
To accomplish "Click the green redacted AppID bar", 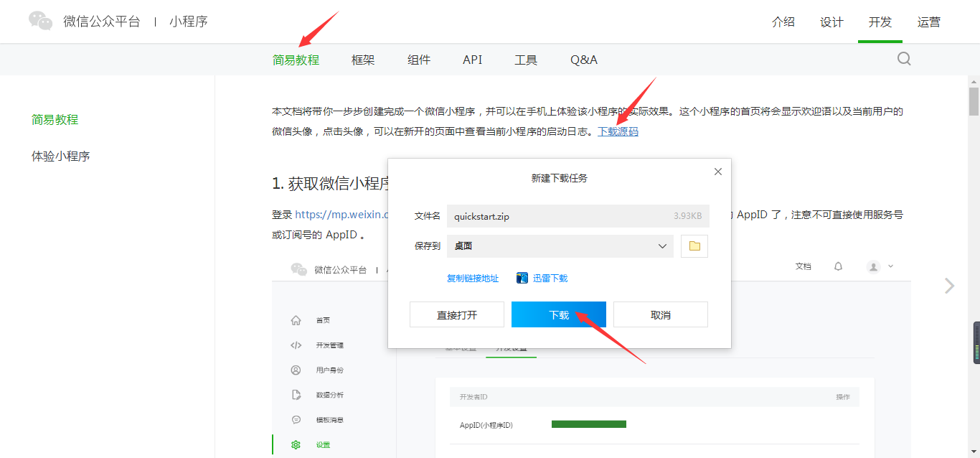I will (x=589, y=424).
